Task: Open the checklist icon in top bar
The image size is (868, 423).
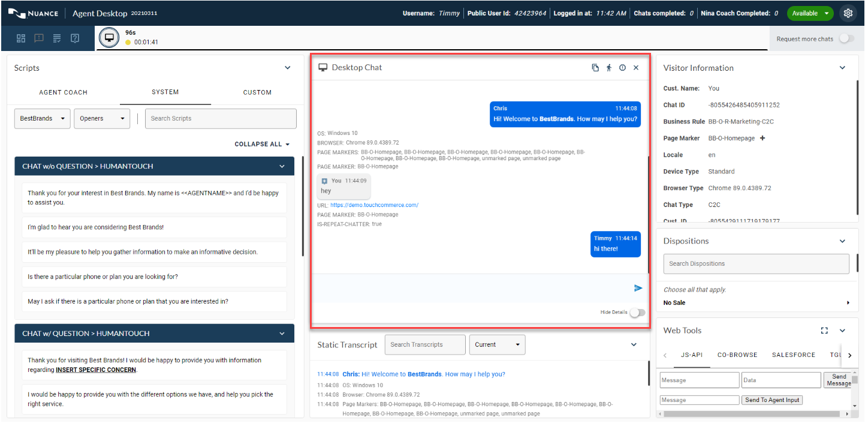Action: (x=57, y=38)
